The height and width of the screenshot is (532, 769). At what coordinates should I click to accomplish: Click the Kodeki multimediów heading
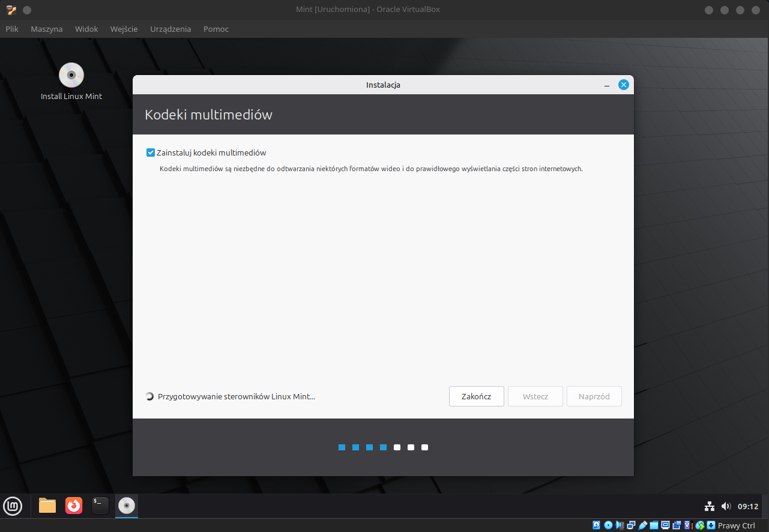click(x=208, y=115)
